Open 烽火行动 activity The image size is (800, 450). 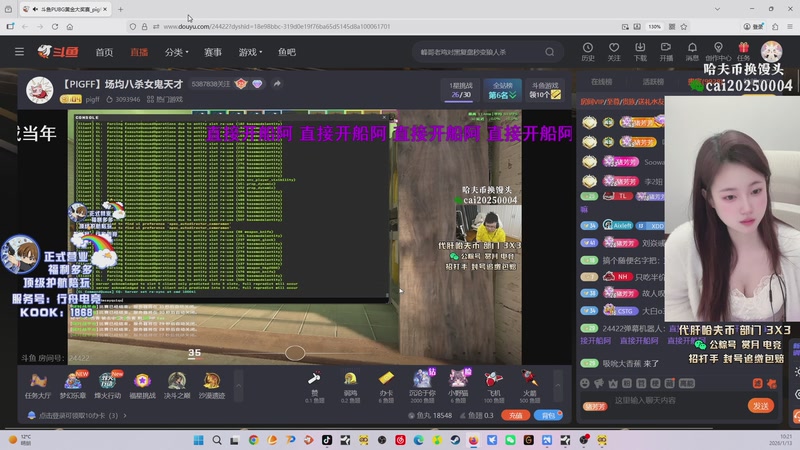click(x=108, y=386)
